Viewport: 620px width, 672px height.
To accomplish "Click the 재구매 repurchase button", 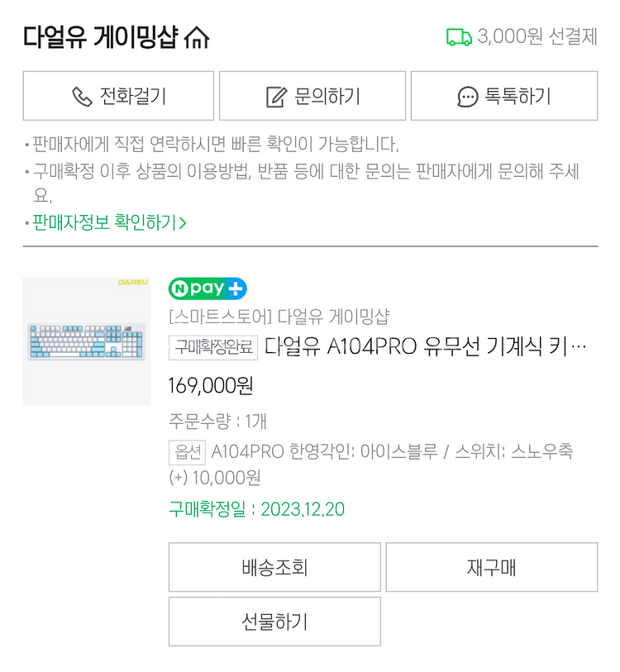I will 491,567.
